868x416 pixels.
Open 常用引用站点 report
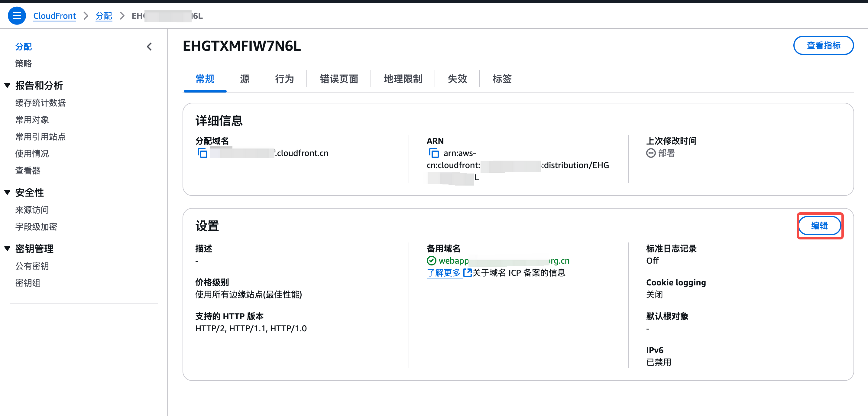[x=40, y=137]
